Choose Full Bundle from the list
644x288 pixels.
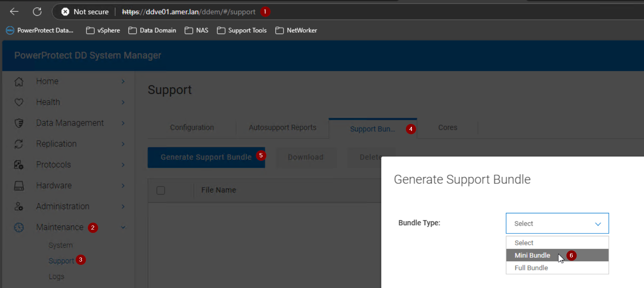557,268
